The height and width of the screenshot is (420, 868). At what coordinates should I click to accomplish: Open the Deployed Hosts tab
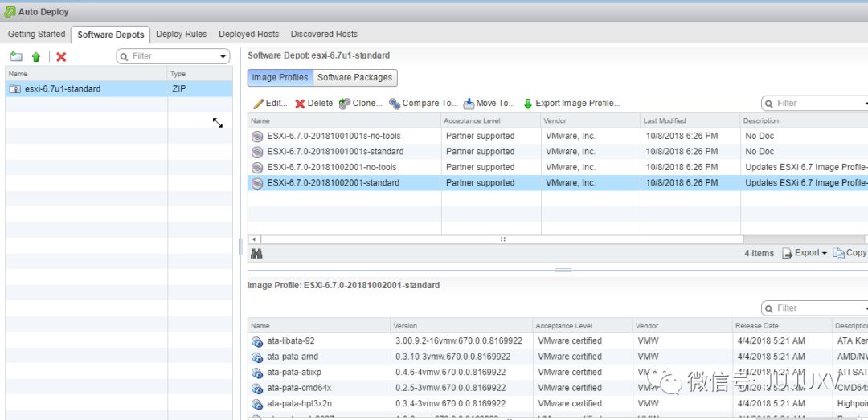point(249,34)
